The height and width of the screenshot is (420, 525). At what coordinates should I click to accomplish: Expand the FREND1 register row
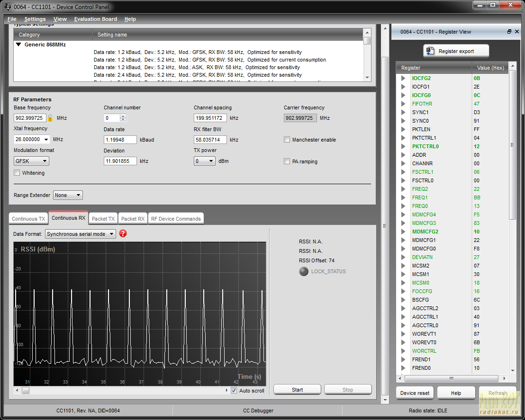tap(403, 359)
